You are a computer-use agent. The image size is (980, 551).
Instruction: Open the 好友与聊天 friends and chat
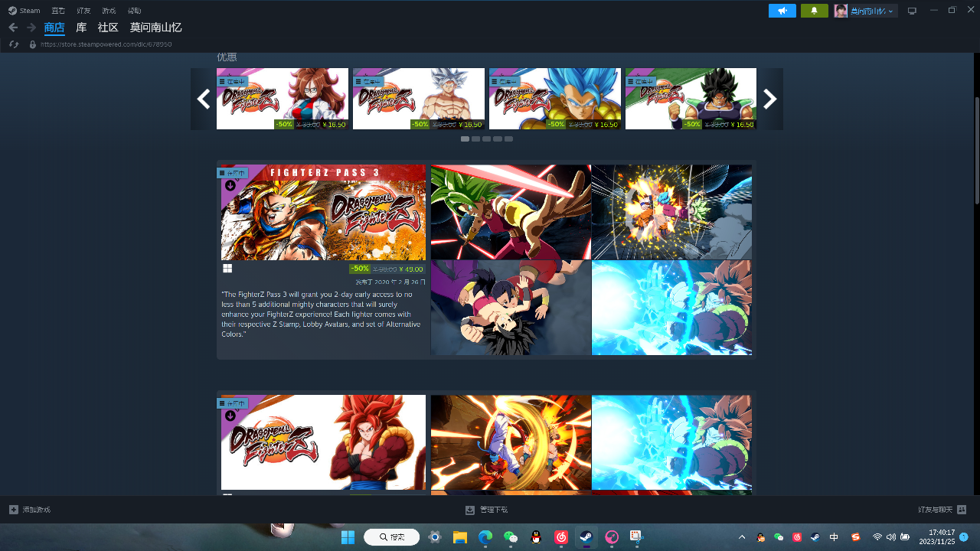coord(942,510)
